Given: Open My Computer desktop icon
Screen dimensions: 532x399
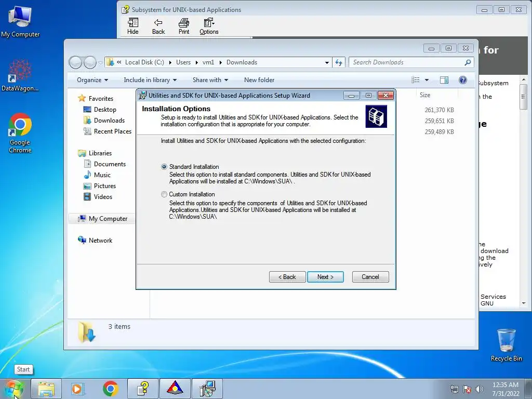Looking at the screenshot, I should click(20, 21).
